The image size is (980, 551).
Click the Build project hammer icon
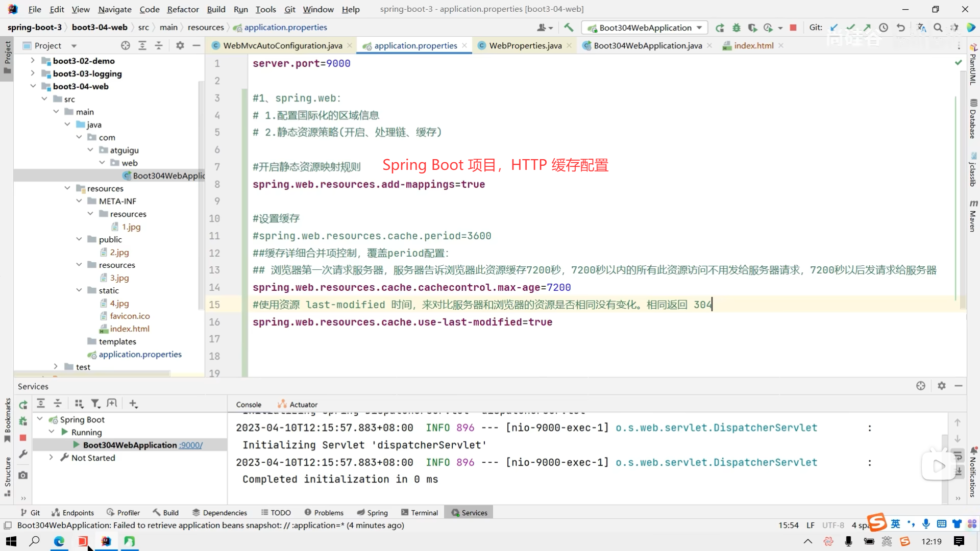coord(569,28)
